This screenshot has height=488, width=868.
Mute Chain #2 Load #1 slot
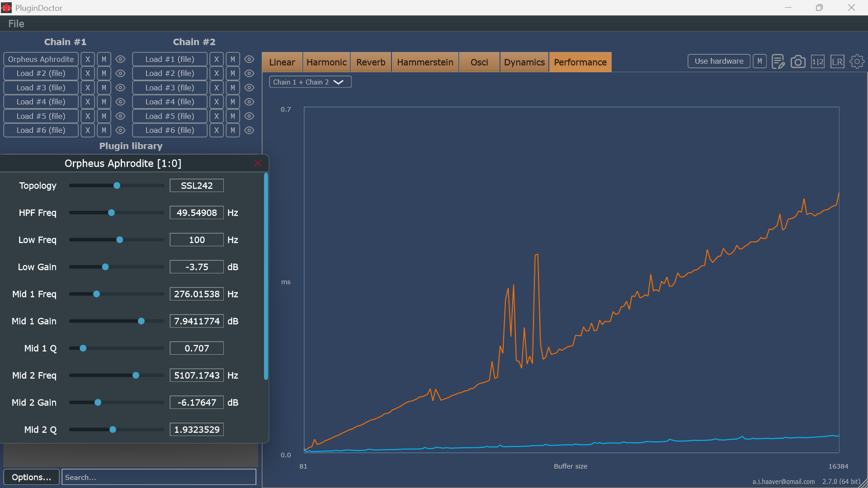point(233,59)
